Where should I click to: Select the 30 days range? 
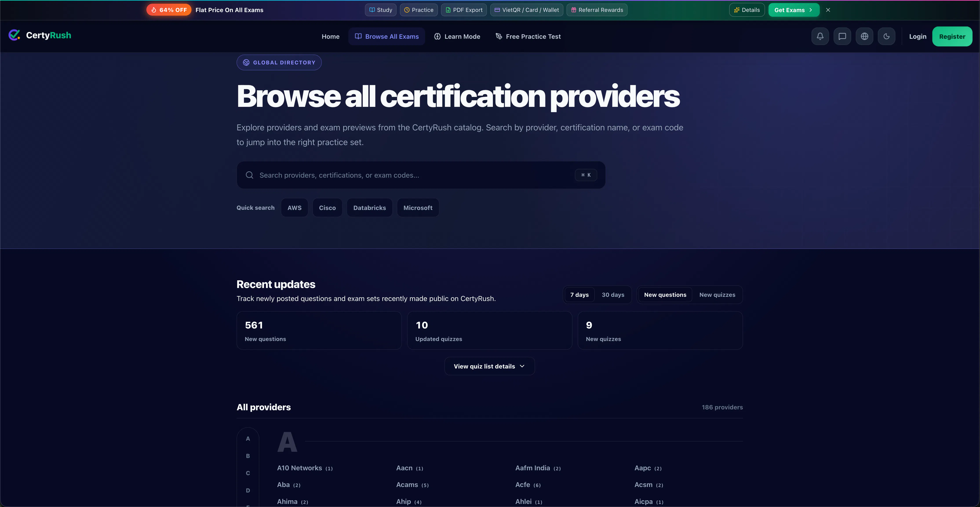[x=613, y=295]
